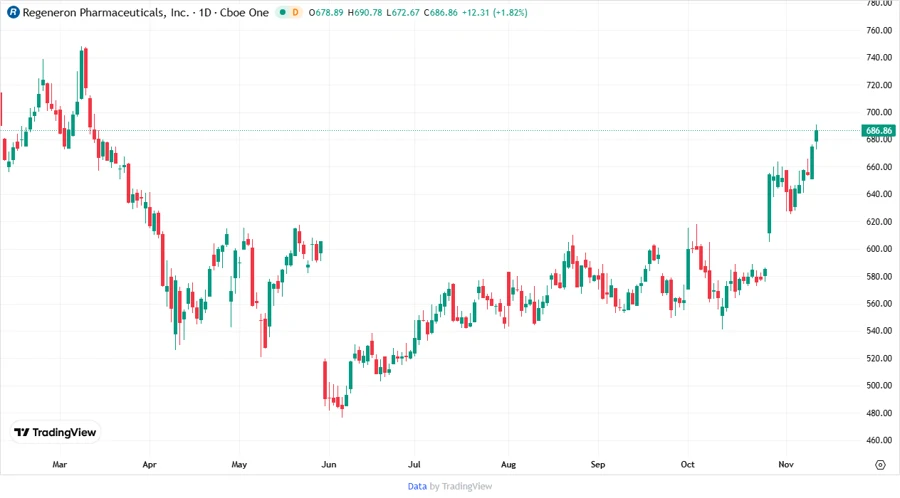Click the 500.00 price axis label
The image size is (900, 498).
[x=879, y=386]
